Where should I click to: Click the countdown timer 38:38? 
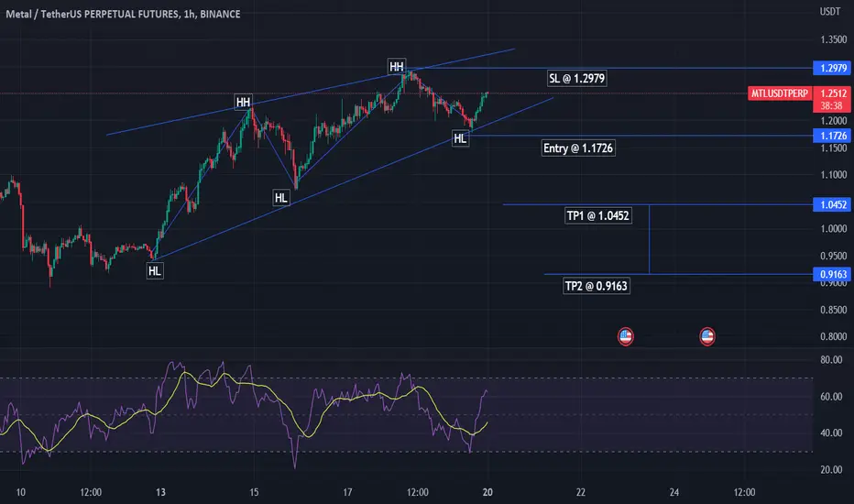pyautogui.click(x=832, y=105)
